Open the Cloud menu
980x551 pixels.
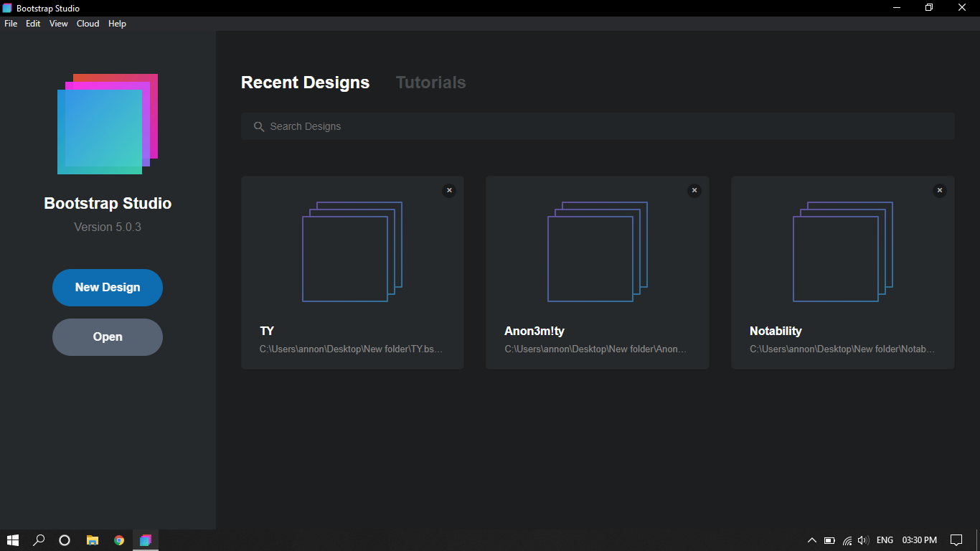(88, 24)
